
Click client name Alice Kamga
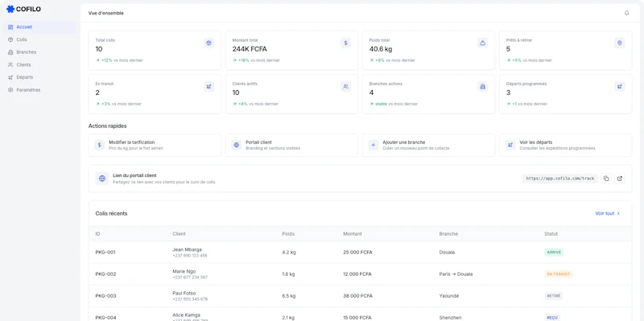(186, 315)
